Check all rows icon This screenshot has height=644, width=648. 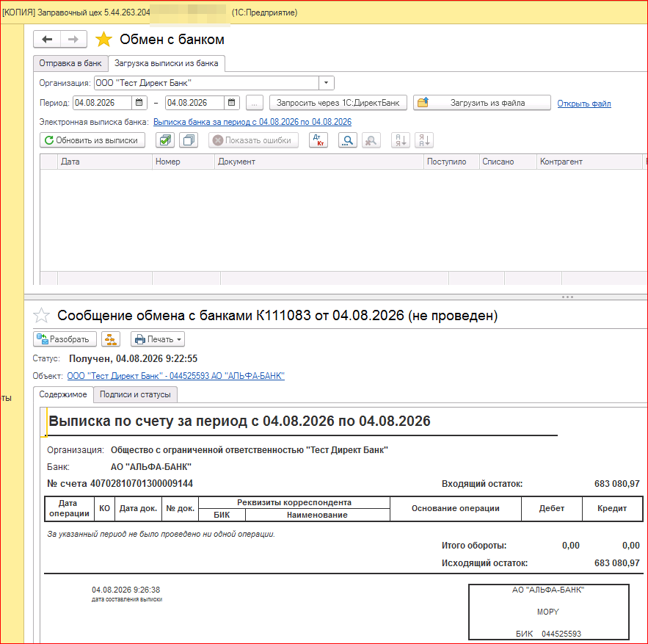(165, 140)
